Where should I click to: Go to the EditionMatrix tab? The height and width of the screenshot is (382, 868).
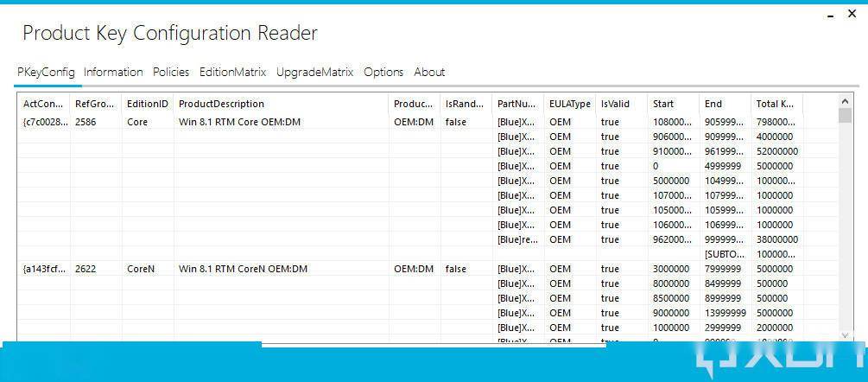tap(232, 73)
